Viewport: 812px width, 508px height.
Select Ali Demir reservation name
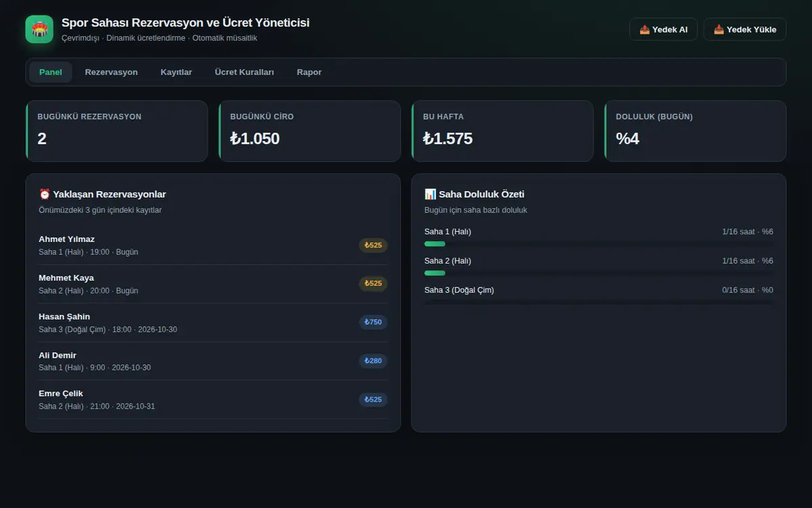point(58,355)
